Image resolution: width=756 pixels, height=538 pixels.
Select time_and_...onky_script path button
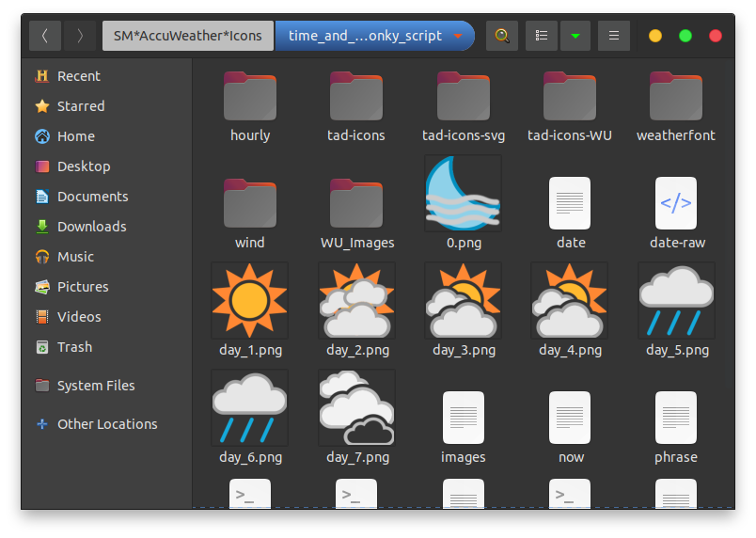(374, 36)
